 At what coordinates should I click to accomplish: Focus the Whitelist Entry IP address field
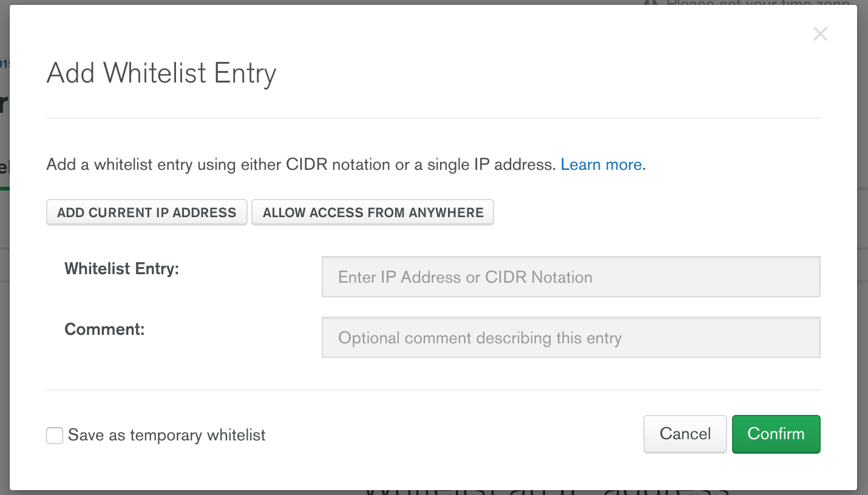[571, 277]
